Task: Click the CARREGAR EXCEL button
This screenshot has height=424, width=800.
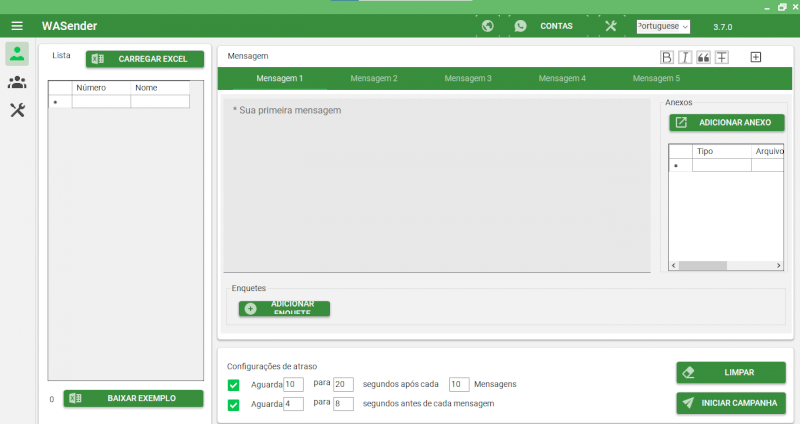Action: coord(145,59)
